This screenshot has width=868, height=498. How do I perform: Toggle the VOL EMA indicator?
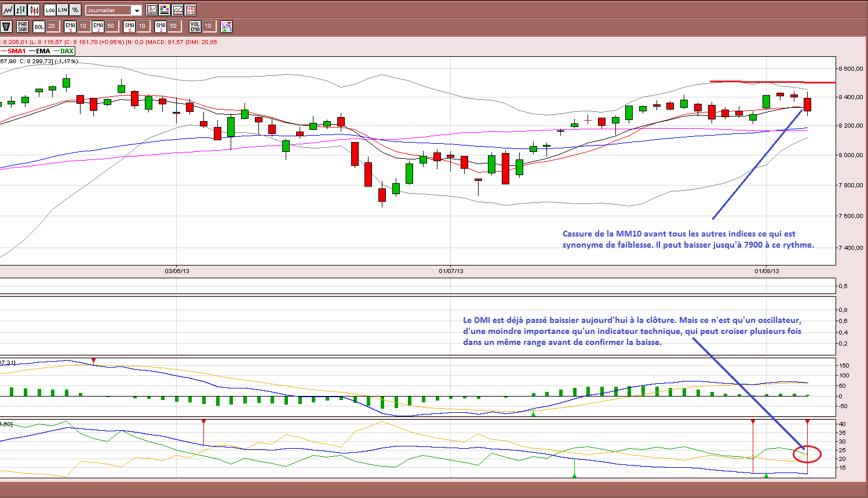pyautogui.click(x=195, y=27)
